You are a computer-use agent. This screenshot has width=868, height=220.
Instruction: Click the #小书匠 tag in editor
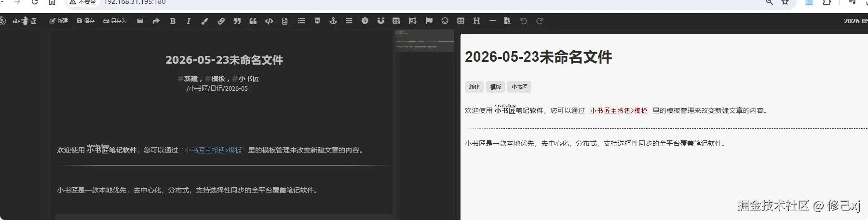pyautogui.click(x=246, y=79)
